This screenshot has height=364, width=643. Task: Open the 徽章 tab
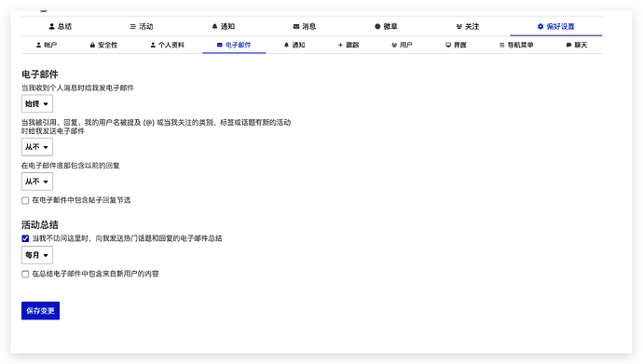(x=387, y=27)
